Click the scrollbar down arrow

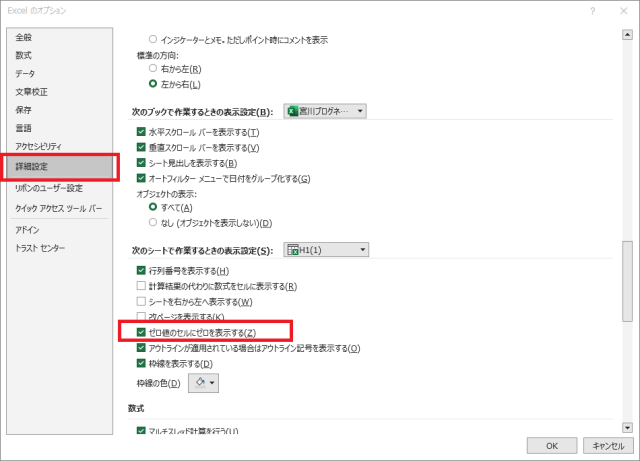[627, 428]
